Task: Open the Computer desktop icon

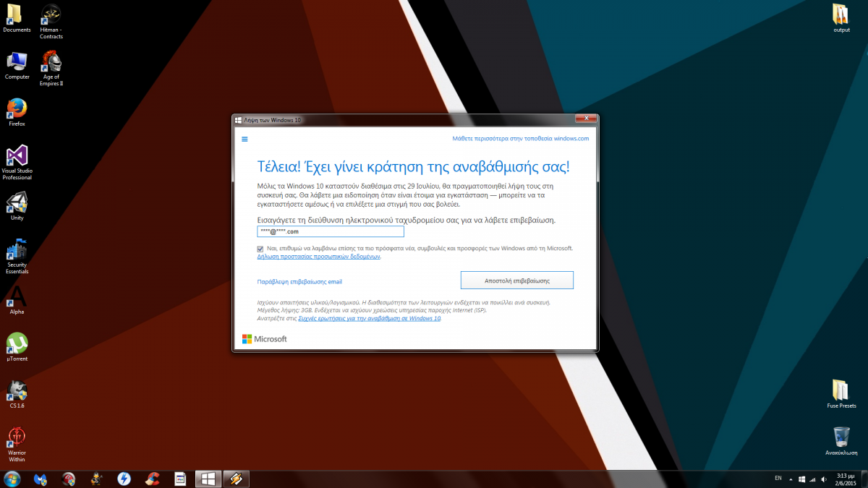Action: coord(17,65)
